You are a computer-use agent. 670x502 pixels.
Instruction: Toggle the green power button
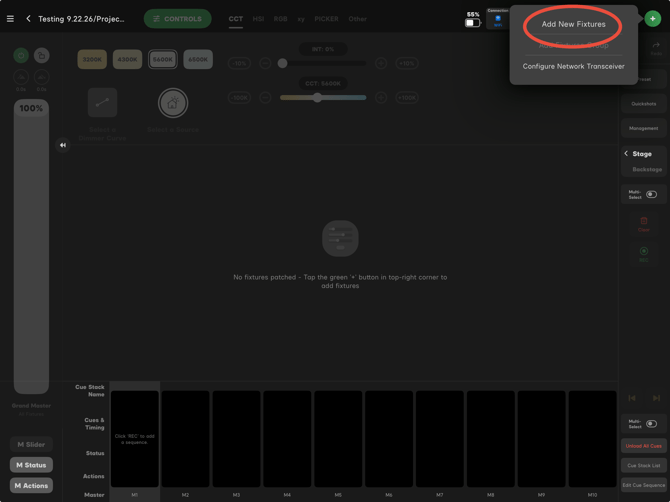(21, 55)
